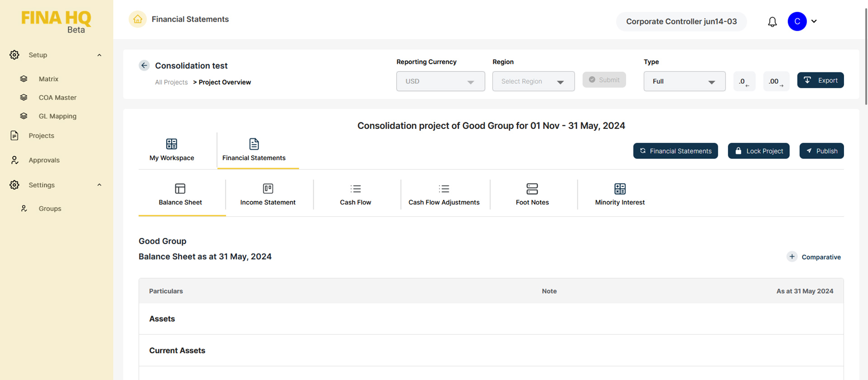Image resolution: width=868 pixels, height=380 pixels.
Task: Open the Reporting Currency USD dropdown
Action: click(440, 81)
